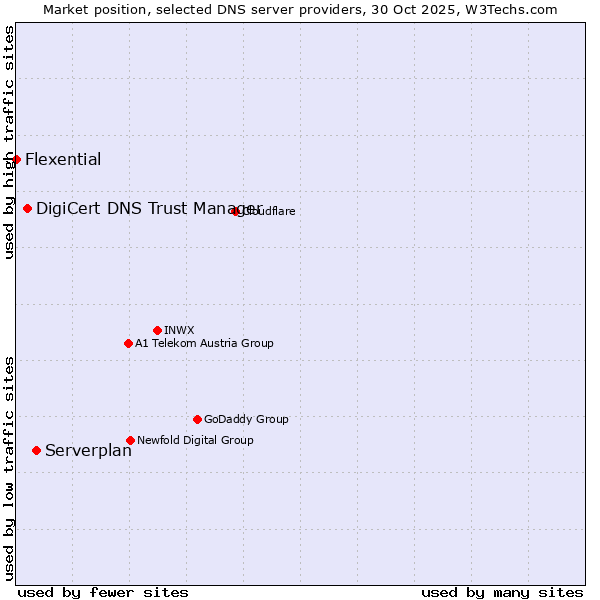600x600 pixels.
Task: Click the red Serverplan data point
Action: click(x=36, y=450)
